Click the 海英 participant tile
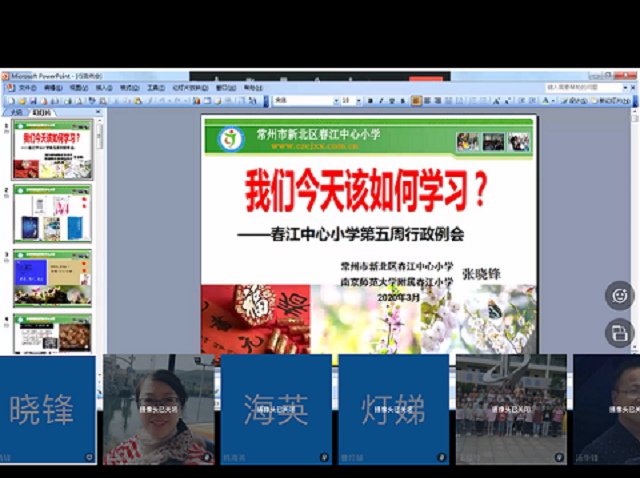The height and width of the screenshot is (478, 640). click(x=276, y=409)
